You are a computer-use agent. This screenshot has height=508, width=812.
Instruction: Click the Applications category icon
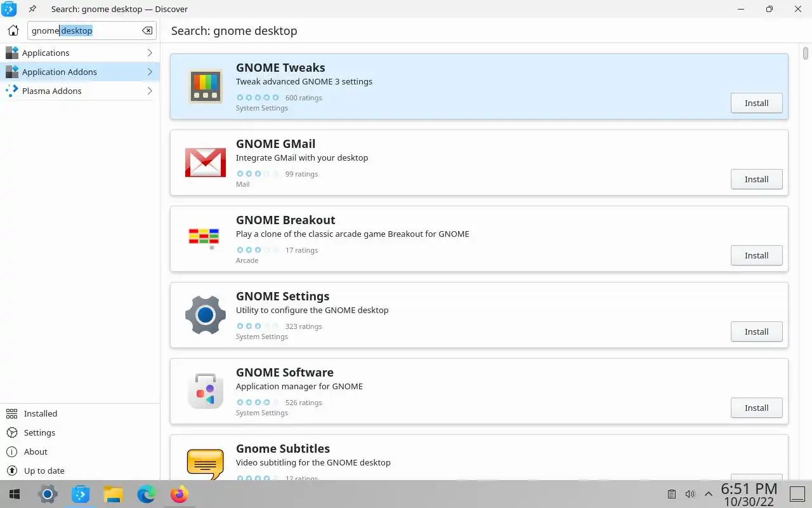[12, 53]
